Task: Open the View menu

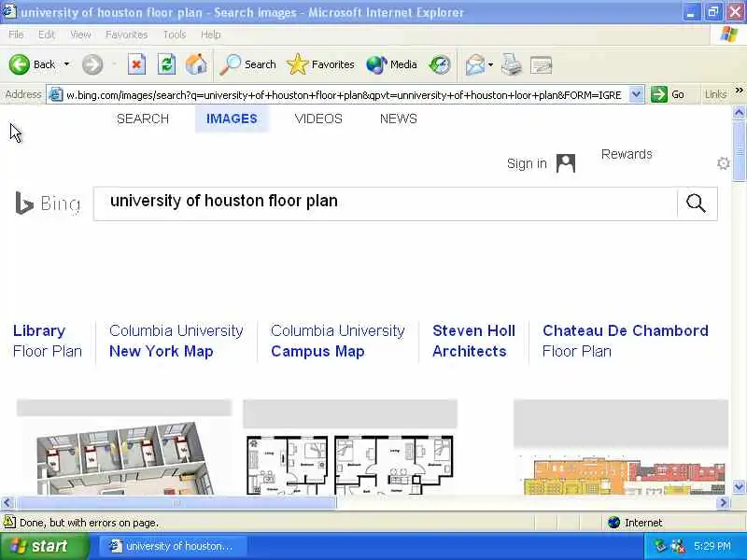Action: coord(80,35)
